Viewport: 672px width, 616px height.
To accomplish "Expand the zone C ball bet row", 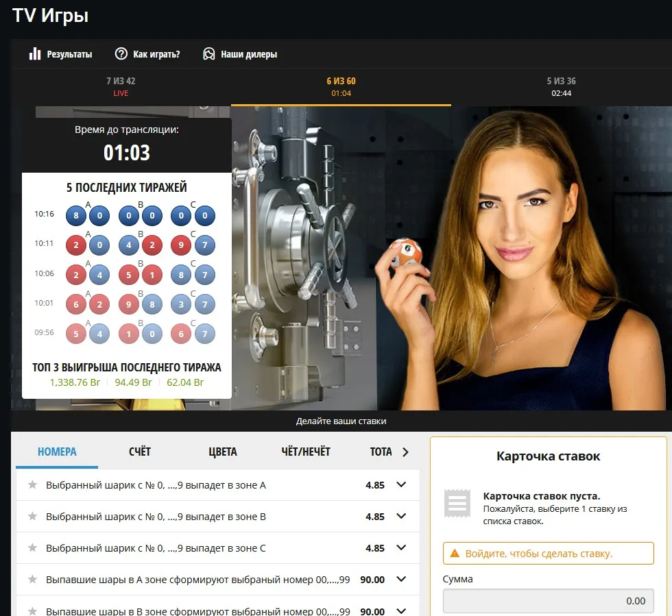I will coord(401,548).
